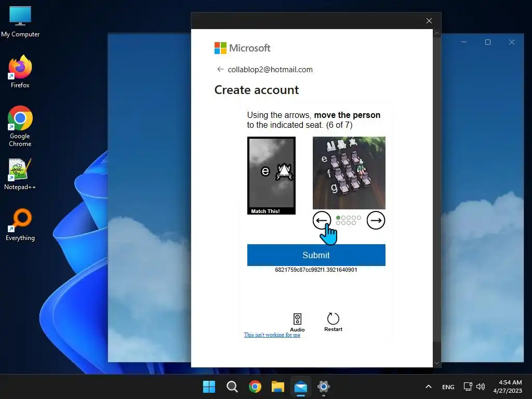The image size is (532, 399).
Task: Open the Windows Start menu
Action: pos(209,387)
